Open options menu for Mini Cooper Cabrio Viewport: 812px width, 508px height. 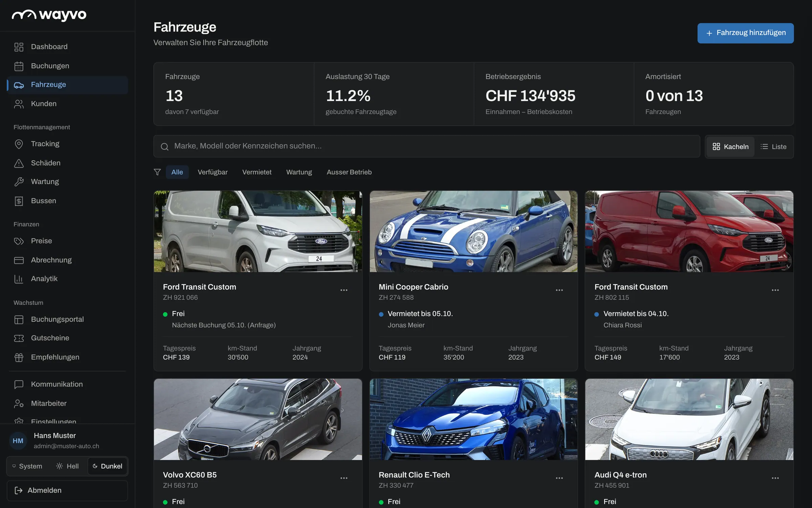(560, 290)
